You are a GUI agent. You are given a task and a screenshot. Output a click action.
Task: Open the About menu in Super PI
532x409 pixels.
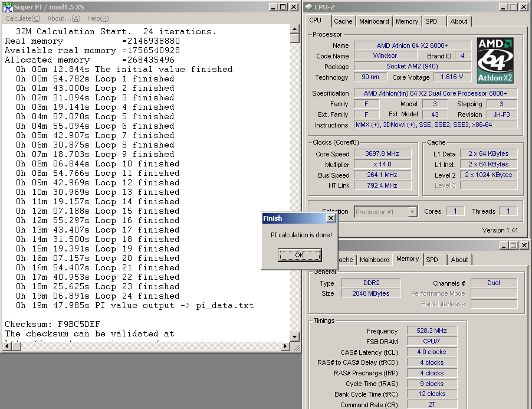coord(64,18)
